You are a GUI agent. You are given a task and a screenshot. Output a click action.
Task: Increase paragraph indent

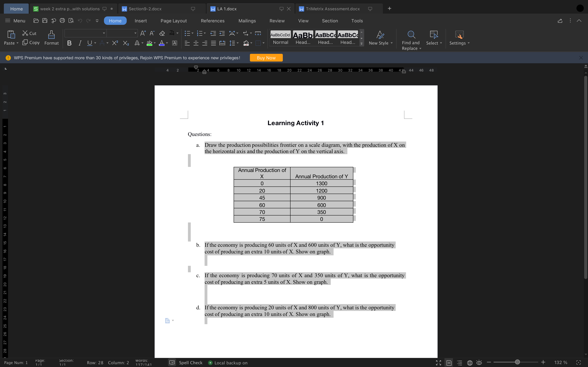tap(222, 33)
